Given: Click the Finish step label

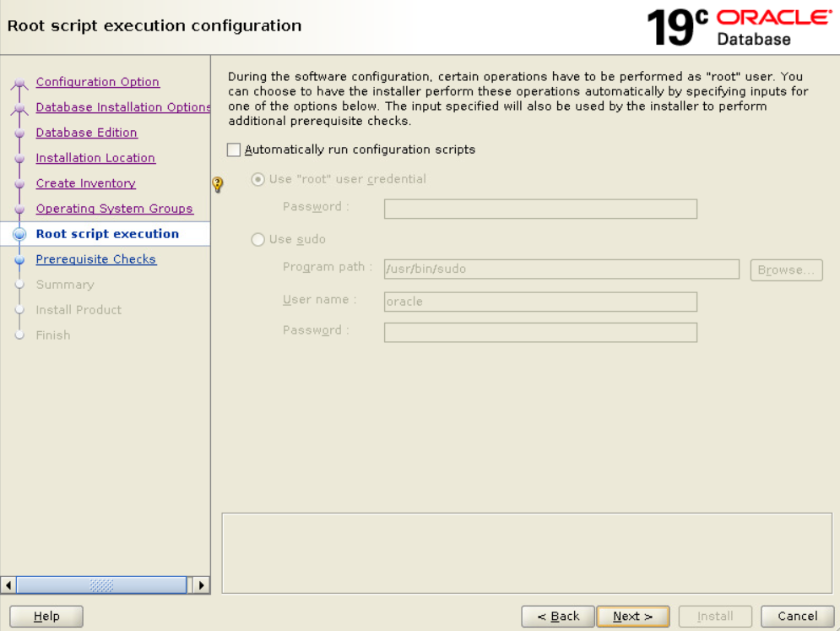Looking at the screenshot, I should [53, 335].
